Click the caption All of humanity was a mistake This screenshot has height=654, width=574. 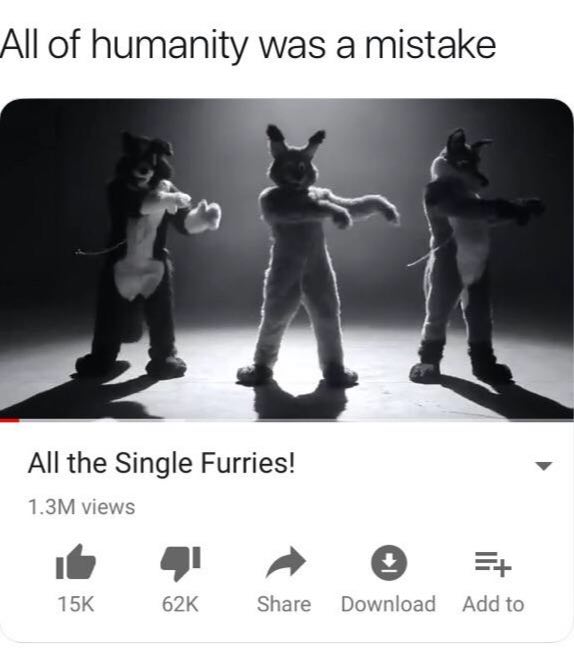click(248, 45)
